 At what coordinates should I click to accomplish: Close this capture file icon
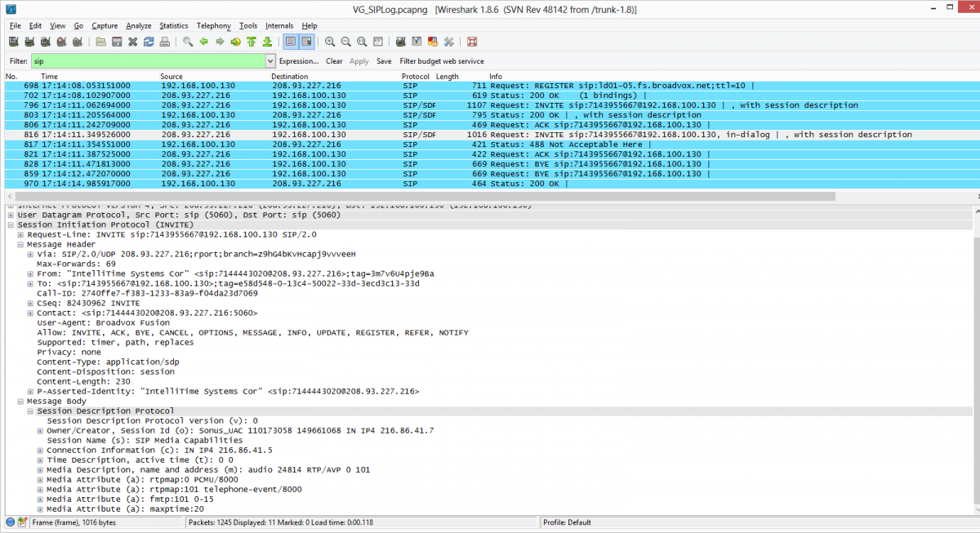132,42
